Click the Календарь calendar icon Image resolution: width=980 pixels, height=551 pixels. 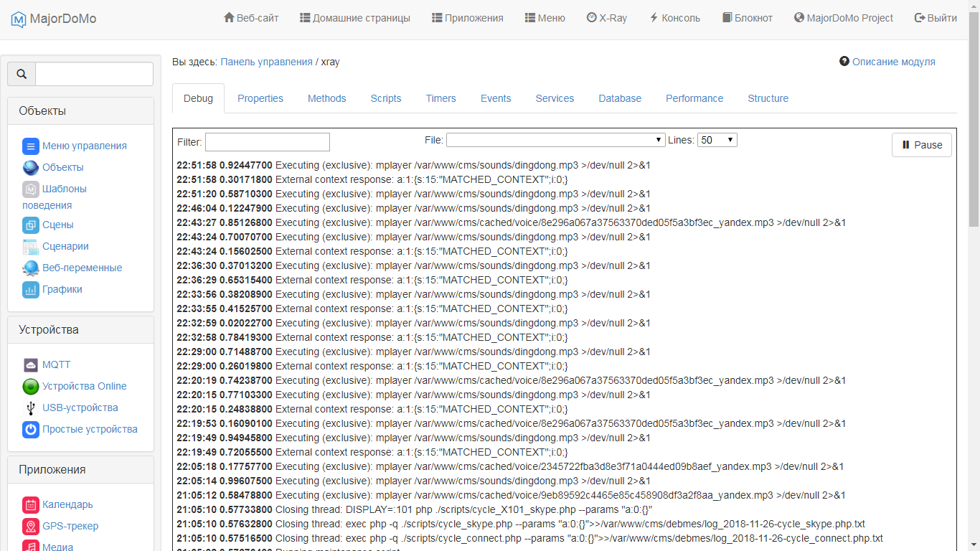coord(31,505)
